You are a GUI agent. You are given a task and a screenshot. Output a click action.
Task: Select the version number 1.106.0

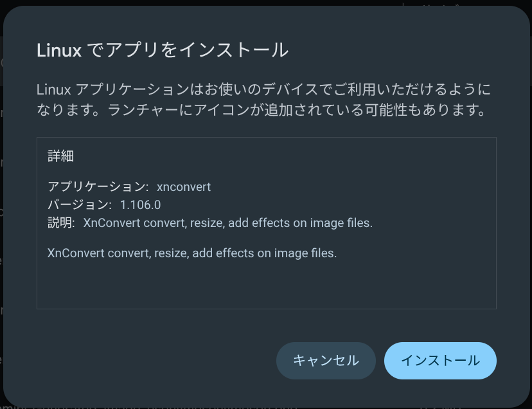coord(140,205)
